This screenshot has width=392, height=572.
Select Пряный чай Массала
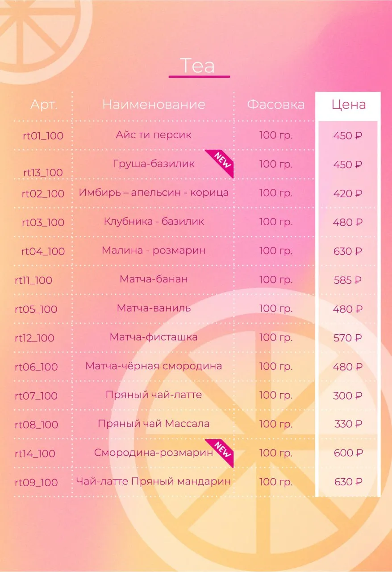tap(154, 424)
